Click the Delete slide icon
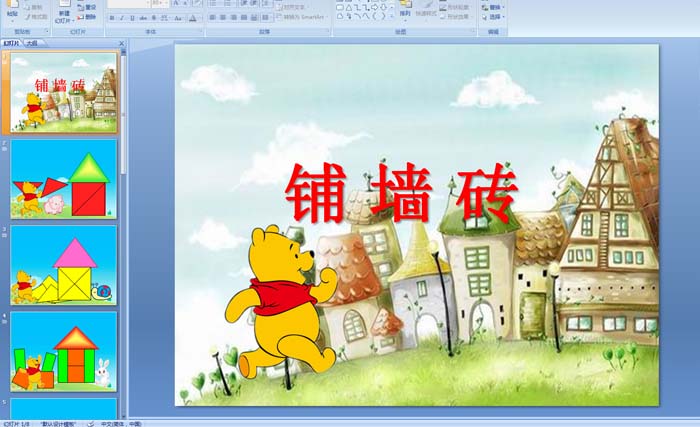The height and width of the screenshot is (427, 700). coord(88,17)
